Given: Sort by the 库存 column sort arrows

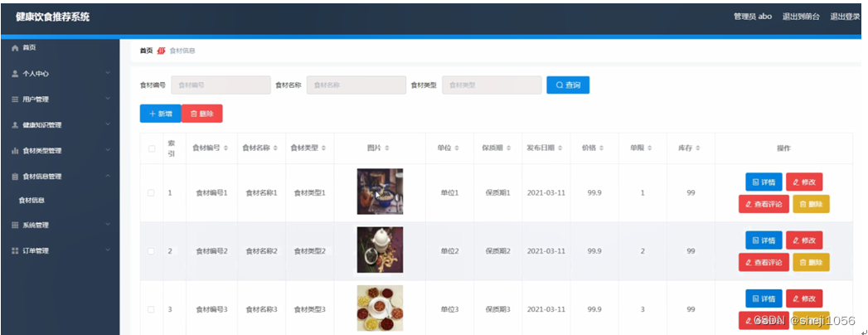Looking at the screenshot, I should [x=698, y=148].
